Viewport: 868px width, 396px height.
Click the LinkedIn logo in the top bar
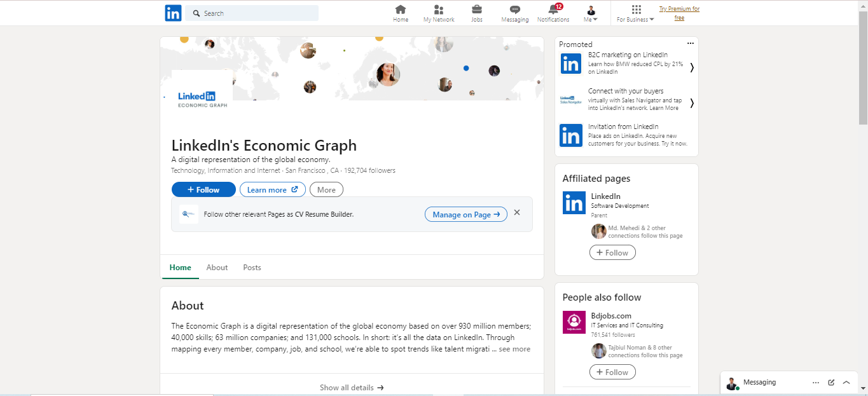[x=173, y=13]
